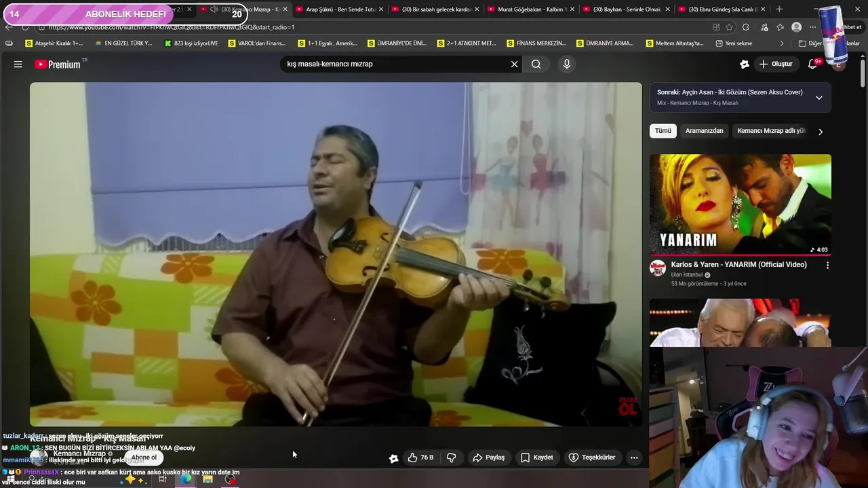Click the Oluştur create button

point(776,64)
